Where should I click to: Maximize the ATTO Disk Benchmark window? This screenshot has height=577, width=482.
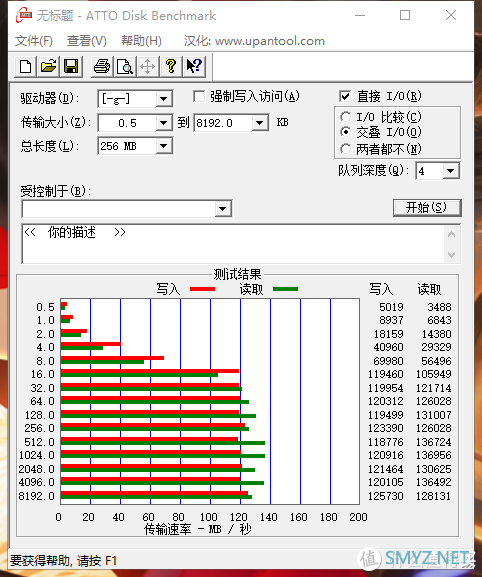point(405,15)
